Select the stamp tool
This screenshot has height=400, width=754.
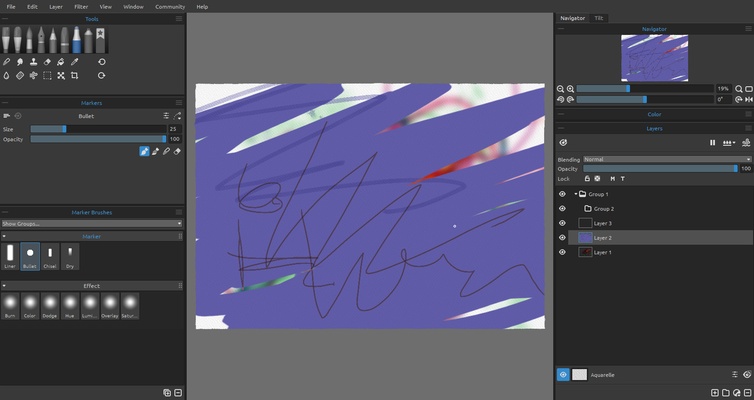(x=33, y=62)
